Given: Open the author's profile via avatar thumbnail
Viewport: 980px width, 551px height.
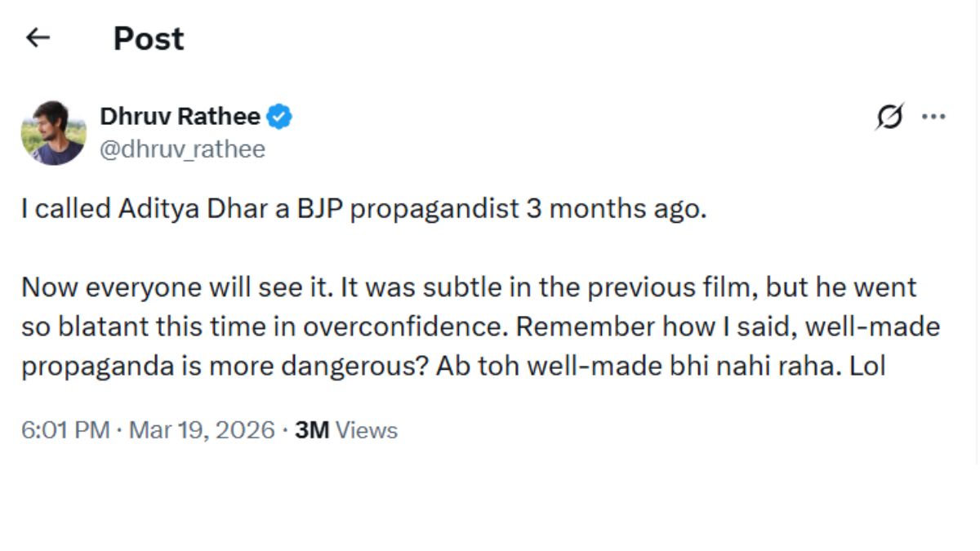Looking at the screenshot, I should coord(53,127).
